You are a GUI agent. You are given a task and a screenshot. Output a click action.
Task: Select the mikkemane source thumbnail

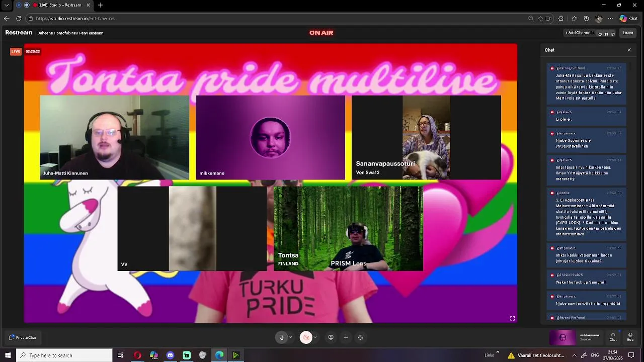point(562,337)
